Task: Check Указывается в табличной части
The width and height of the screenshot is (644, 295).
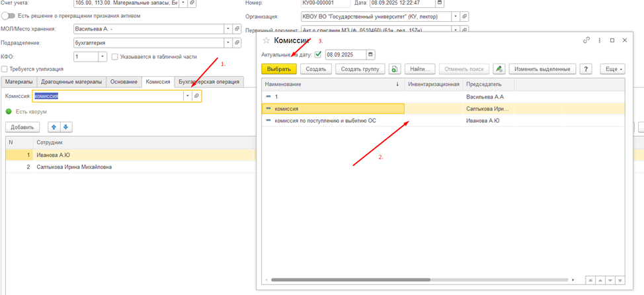Action: [x=115, y=57]
